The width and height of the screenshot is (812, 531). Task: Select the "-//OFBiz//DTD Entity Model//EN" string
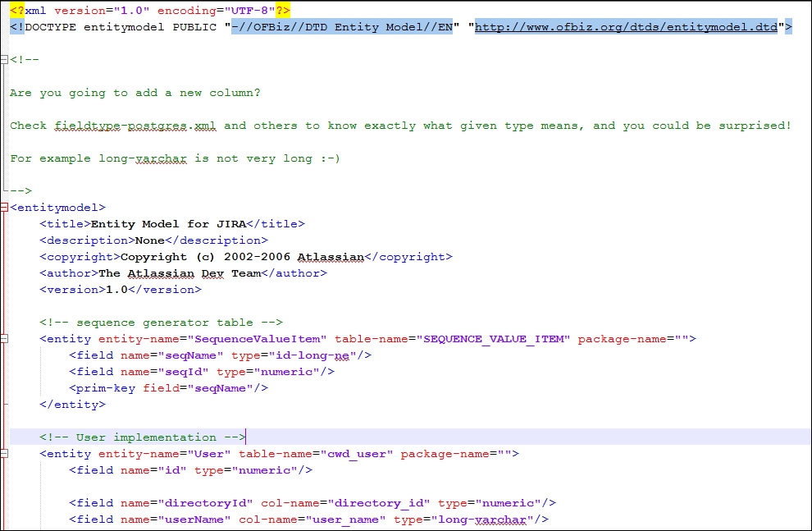pyautogui.click(x=342, y=27)
